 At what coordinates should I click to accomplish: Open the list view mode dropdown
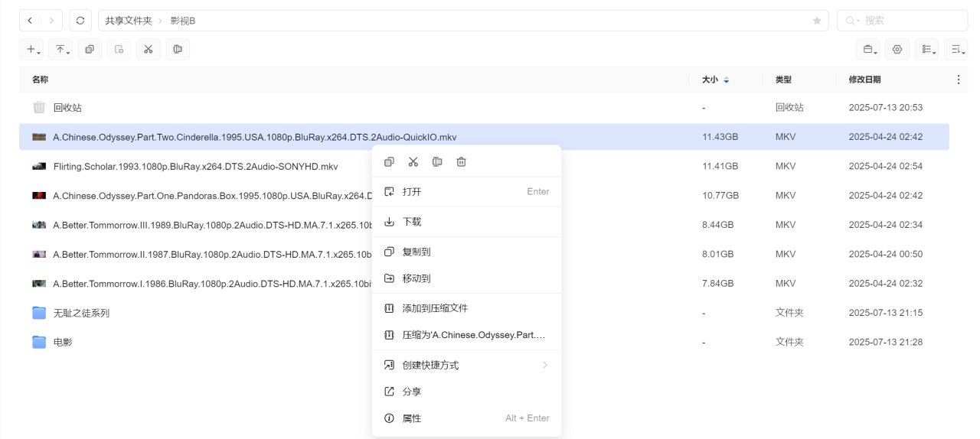pos(926,49)
